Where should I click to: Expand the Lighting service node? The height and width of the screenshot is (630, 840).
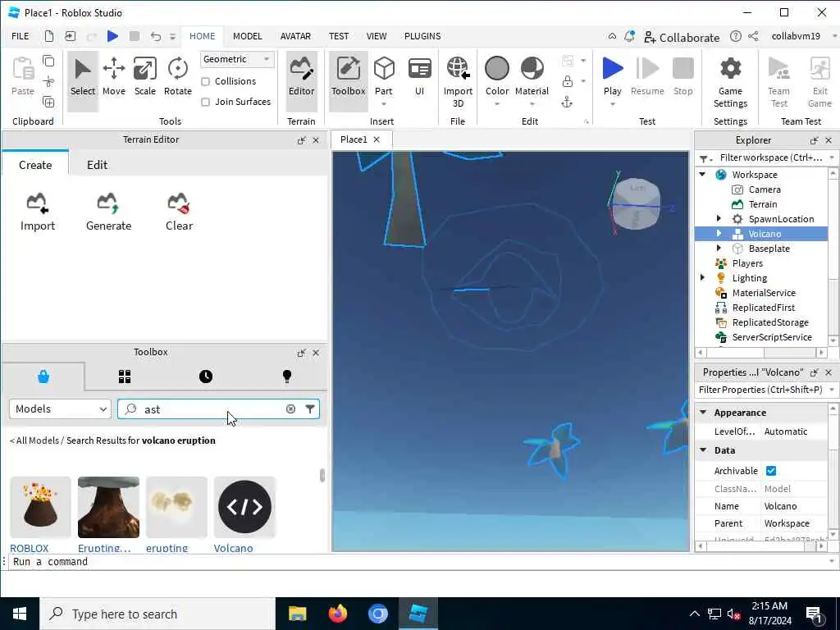[x=702, y=277]
